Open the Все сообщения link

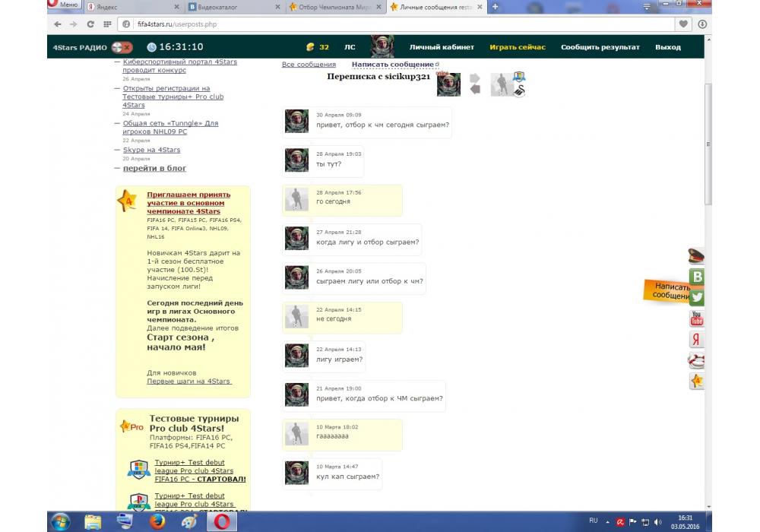point(309,65)
